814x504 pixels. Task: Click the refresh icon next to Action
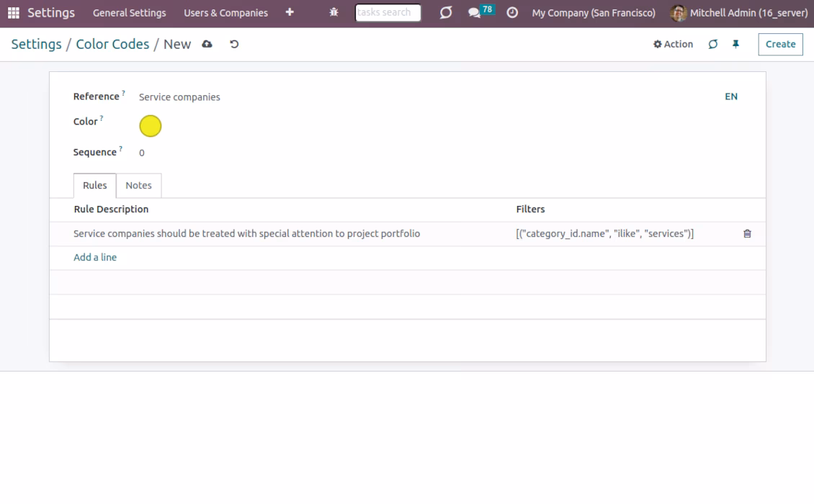pyautogui.click(x=712, y=44)
